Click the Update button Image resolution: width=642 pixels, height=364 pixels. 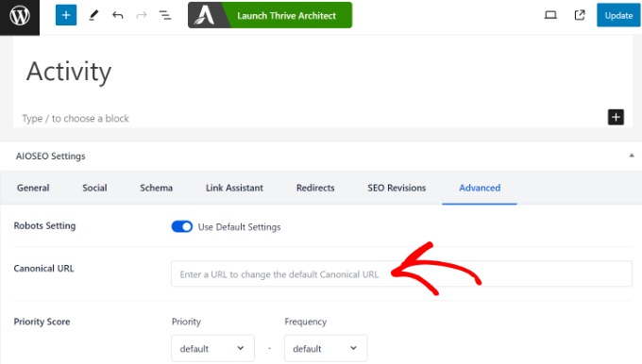pos(618,15)
